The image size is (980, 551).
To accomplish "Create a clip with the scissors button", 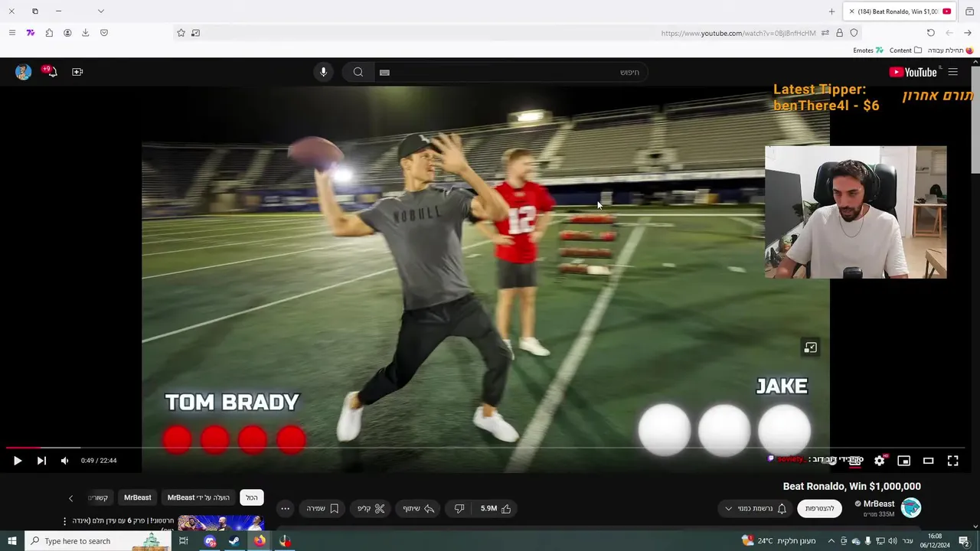I will [371, 508].
